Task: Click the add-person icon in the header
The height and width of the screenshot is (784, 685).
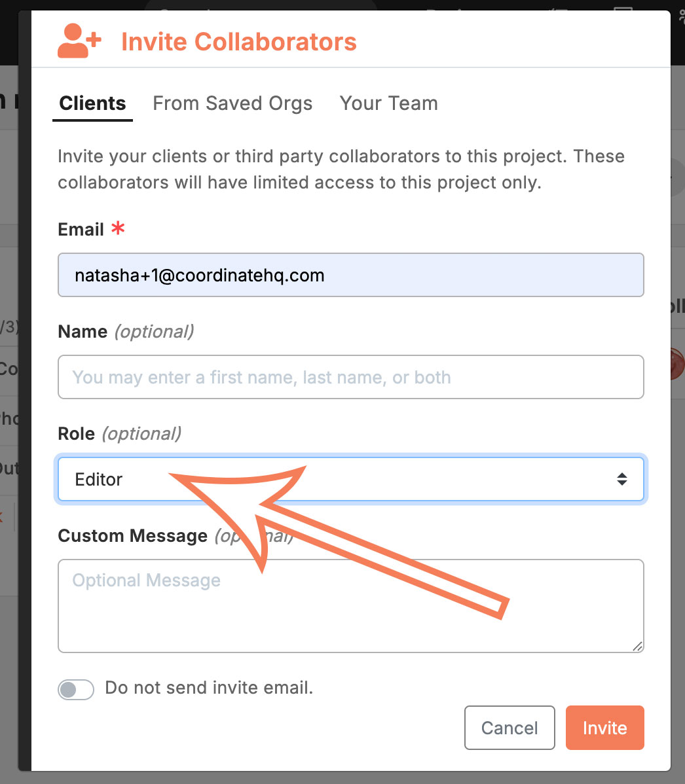Action: tap(79, 41)
